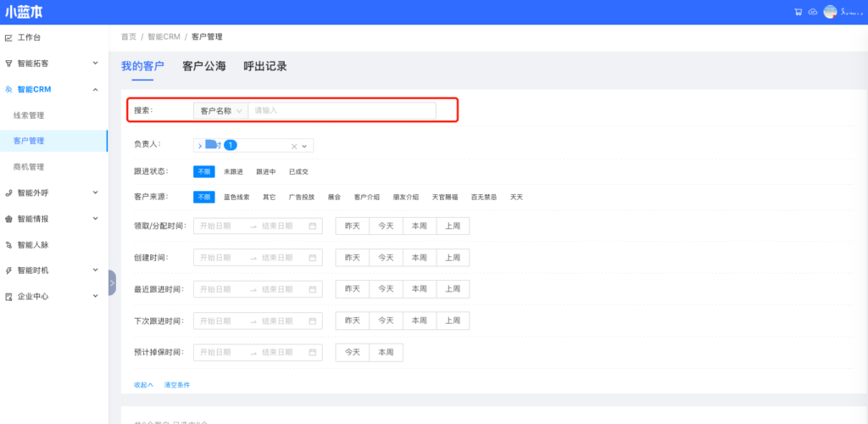Open the cloud icon in top bar
The image size is (868, 424).
point(812,12)
